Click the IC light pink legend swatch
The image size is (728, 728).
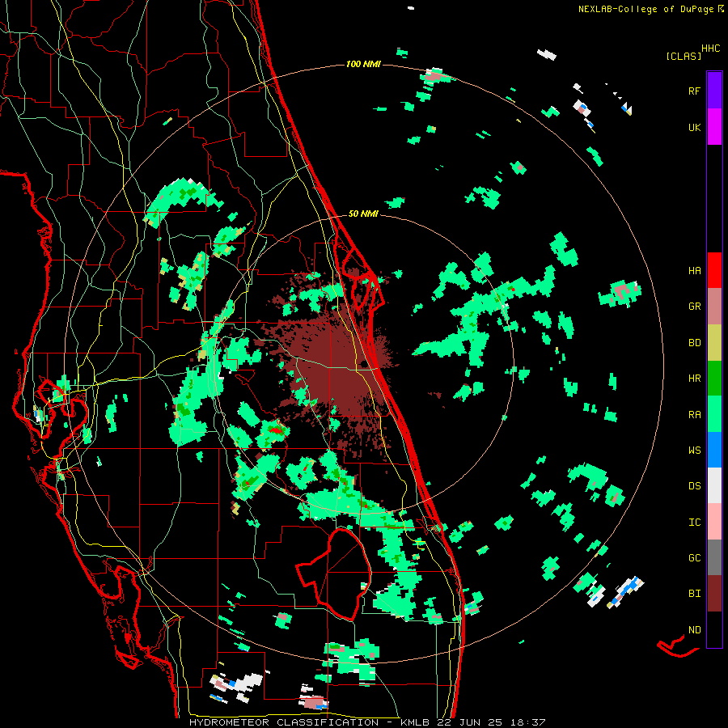point(714,522)
